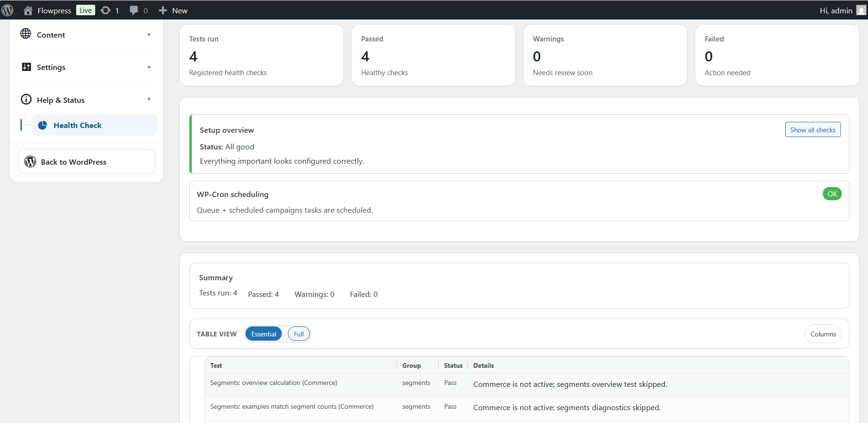The height and width of the screenshot is (423, 868).
Task: Open the comments bubble icon
Action: (x=134, y=10)
